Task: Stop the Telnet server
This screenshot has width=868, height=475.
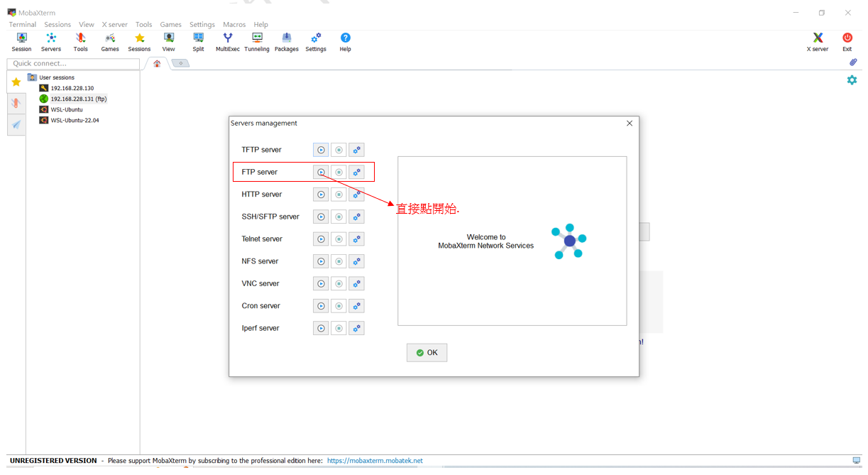Action: point(339,239)
